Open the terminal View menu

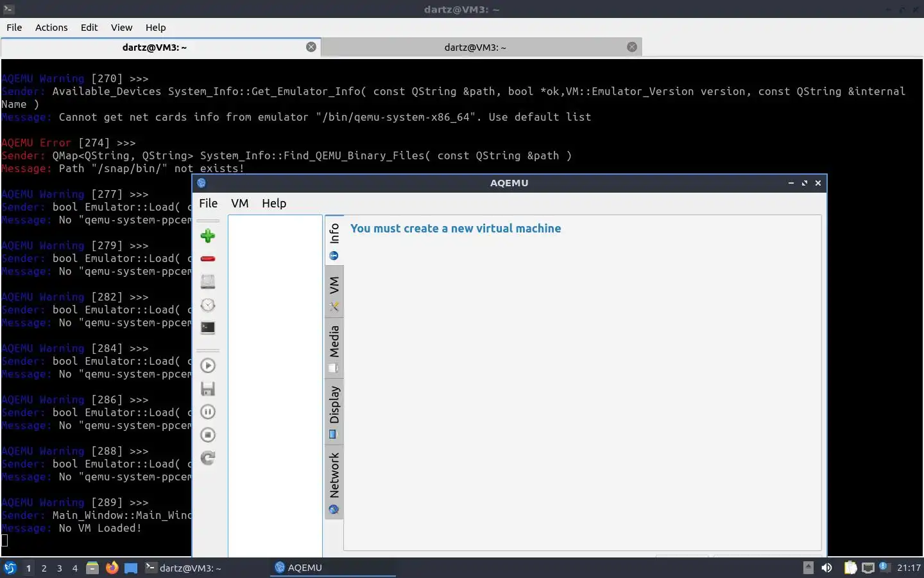(x=121, y=28)
